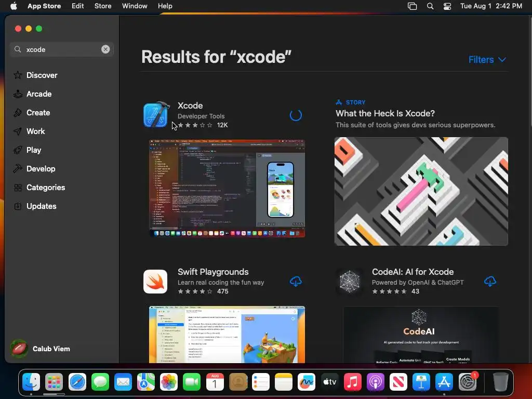Open the Apple menu
The width and height of the screenshot is (532, 399).
pos(14,6)
